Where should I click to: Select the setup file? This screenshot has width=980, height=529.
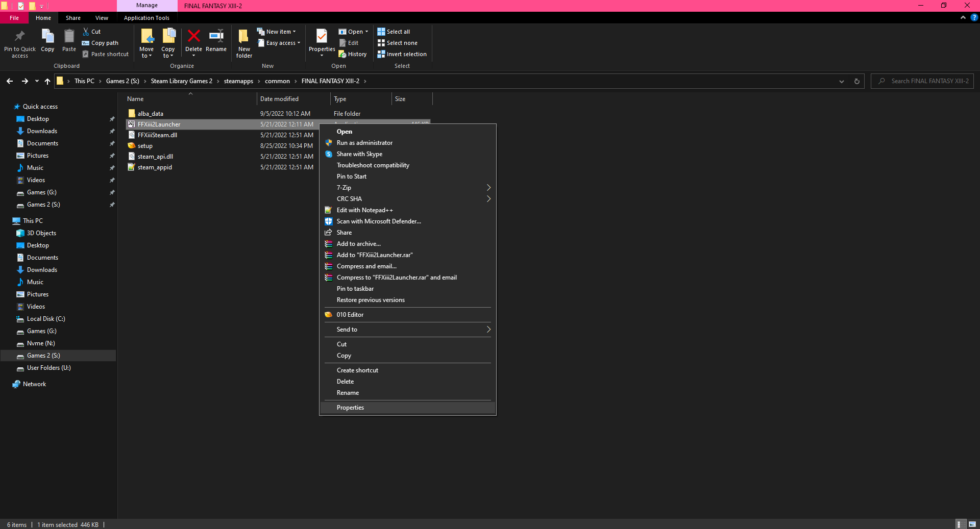point(145,146)
